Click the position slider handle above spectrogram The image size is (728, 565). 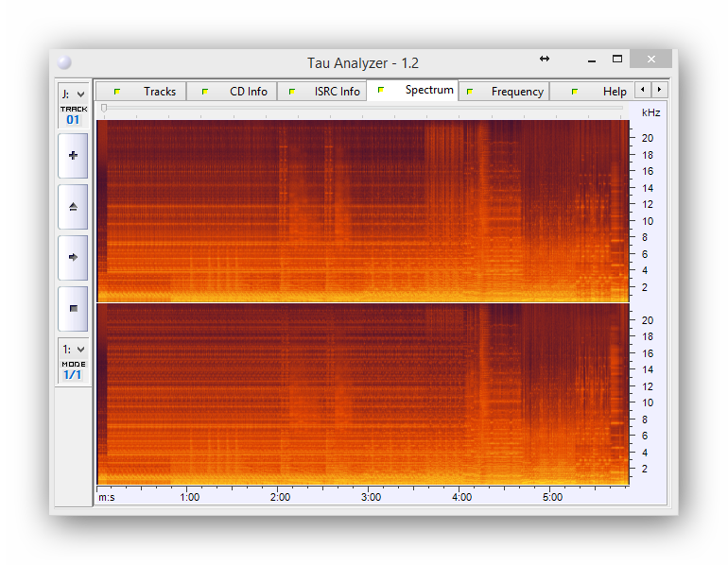click(x=104, y=108)
